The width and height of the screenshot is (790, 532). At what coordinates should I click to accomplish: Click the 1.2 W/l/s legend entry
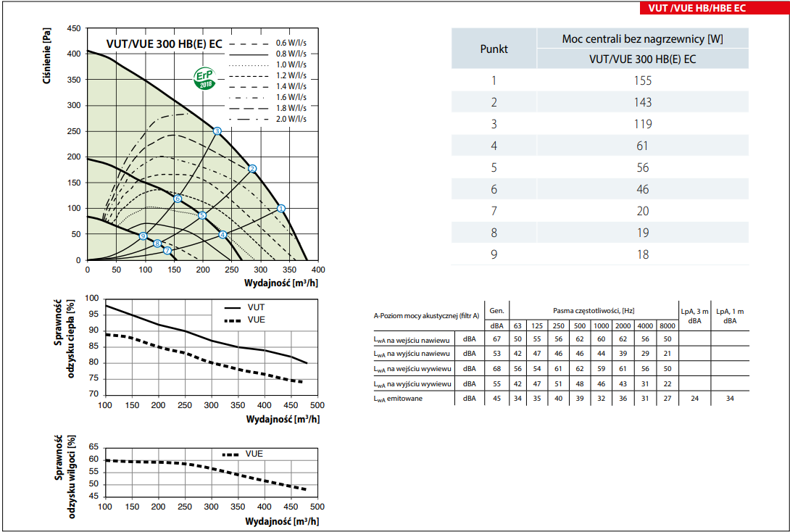267,75
